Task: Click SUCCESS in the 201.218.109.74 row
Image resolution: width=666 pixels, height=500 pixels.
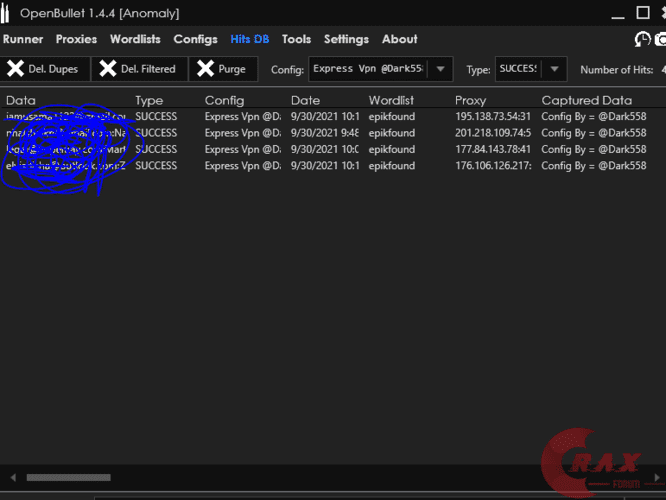Action: 156,133
